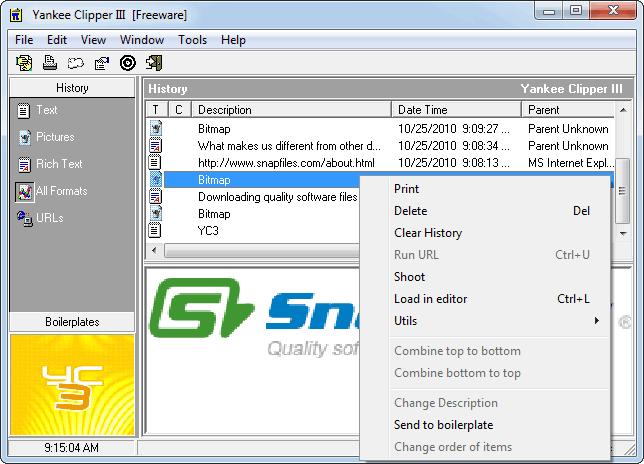Click the 10/25/2010 9:08:34 date cell

coord(454,146)
